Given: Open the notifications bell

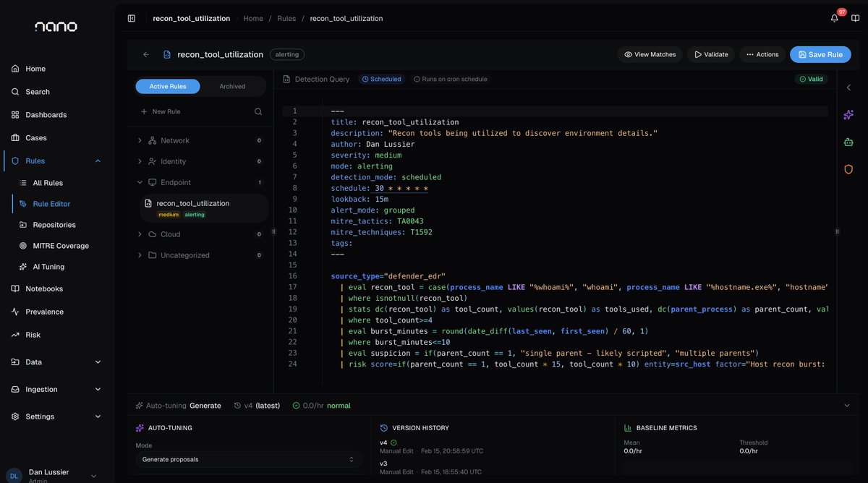Looking at the screenshot, I should (835, 18).
